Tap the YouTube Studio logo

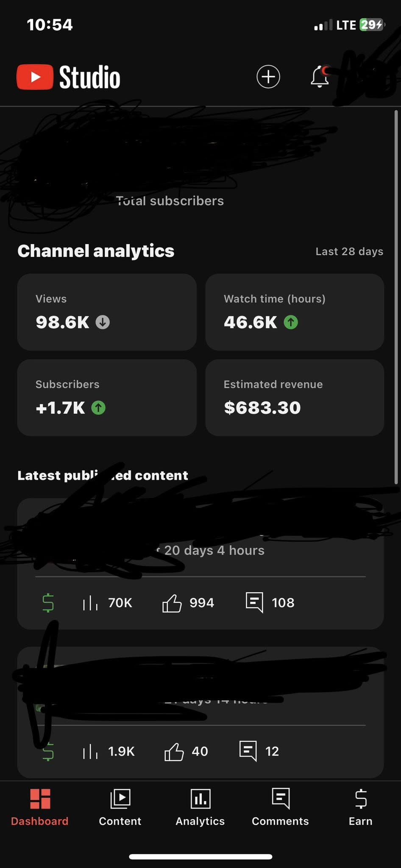[x=69, y=77]
